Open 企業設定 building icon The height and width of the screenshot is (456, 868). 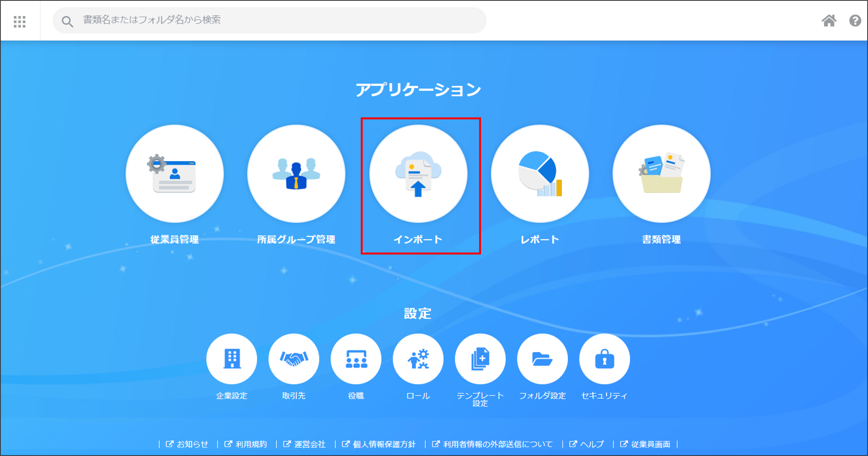pyautogui.click(x=232, y=359)
